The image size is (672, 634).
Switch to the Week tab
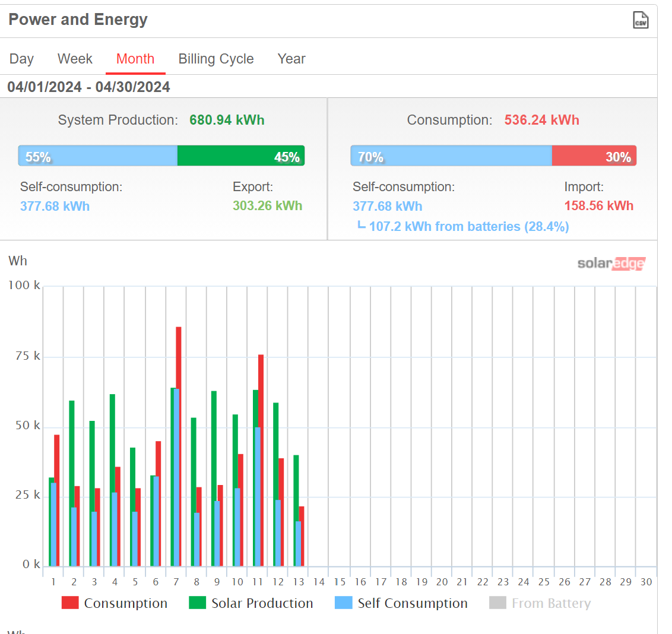75,59
